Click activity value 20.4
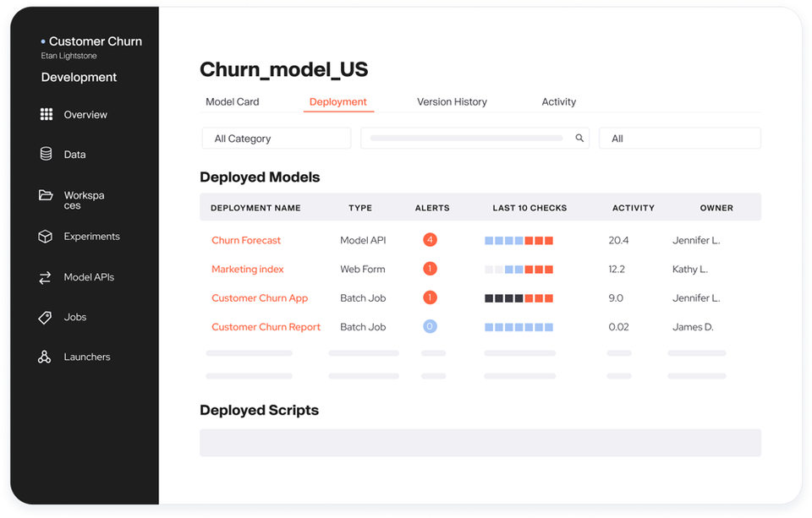This screenshot has height=518, width=812. 618,240
